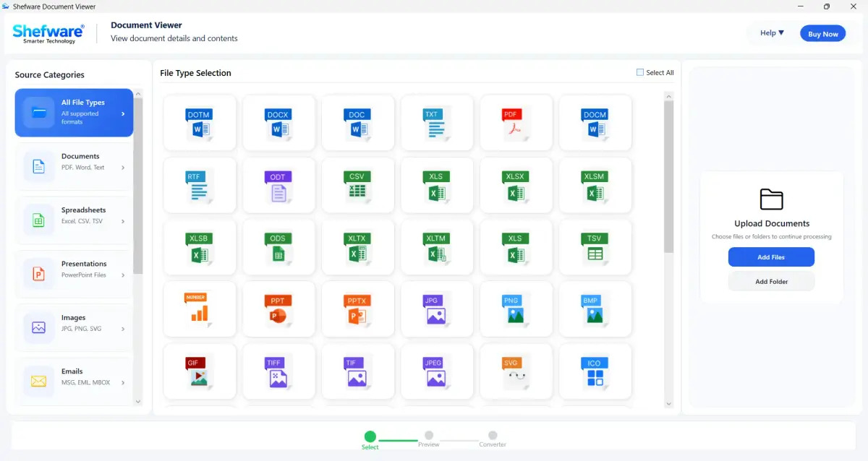Tick the Select All checkbox
868x461 pixels.
pos(639,72)
